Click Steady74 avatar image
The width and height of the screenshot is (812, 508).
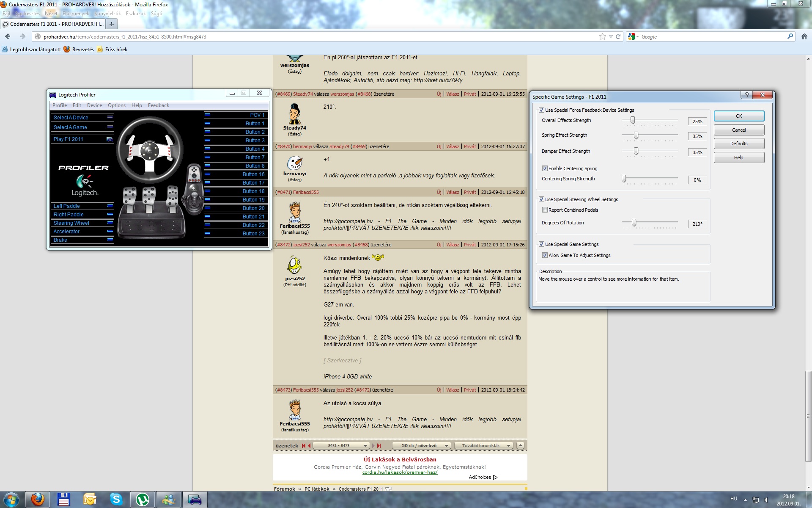295,113
